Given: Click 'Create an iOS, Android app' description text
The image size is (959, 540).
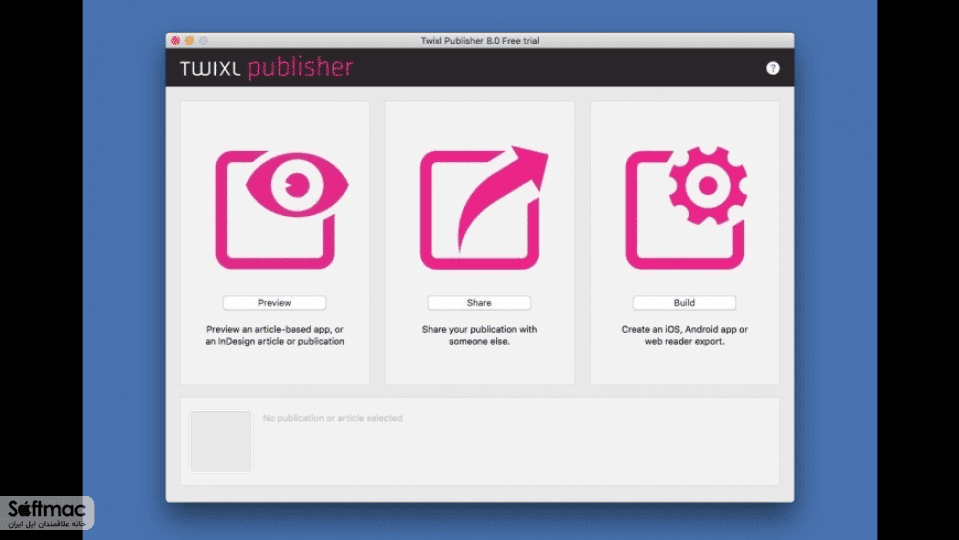Looking at the screenshot, I should click(x=684, y=335).
